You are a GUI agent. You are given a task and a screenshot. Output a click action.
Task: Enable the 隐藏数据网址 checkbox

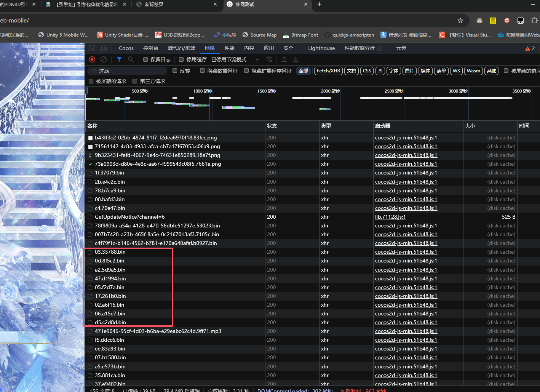(x=203, y=70)
